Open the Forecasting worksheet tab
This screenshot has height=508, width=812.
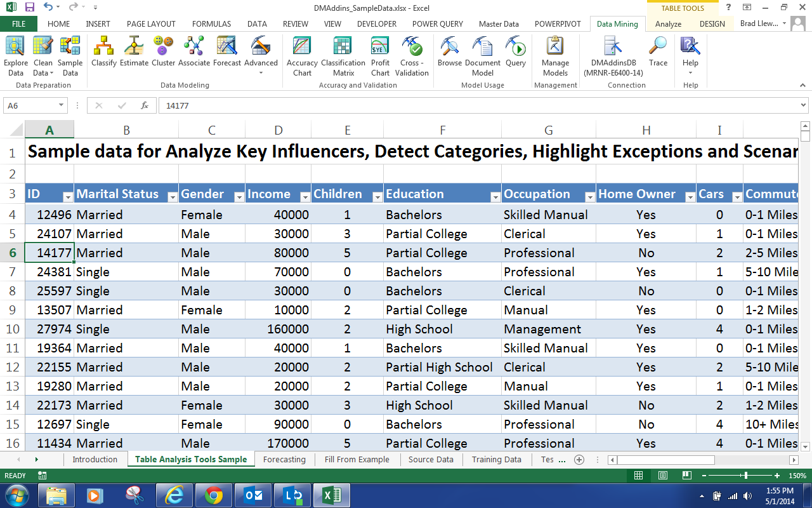click(x=284, y=459)
